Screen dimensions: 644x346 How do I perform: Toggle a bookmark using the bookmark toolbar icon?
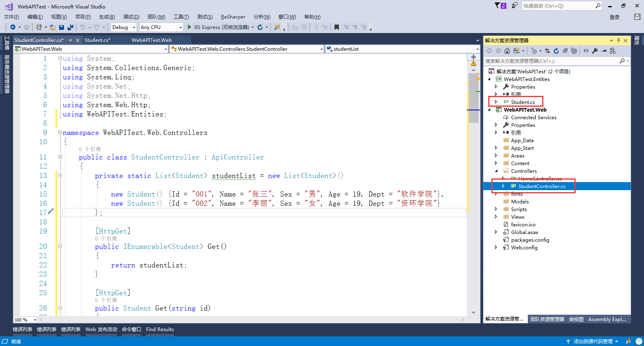pos(336,27)
